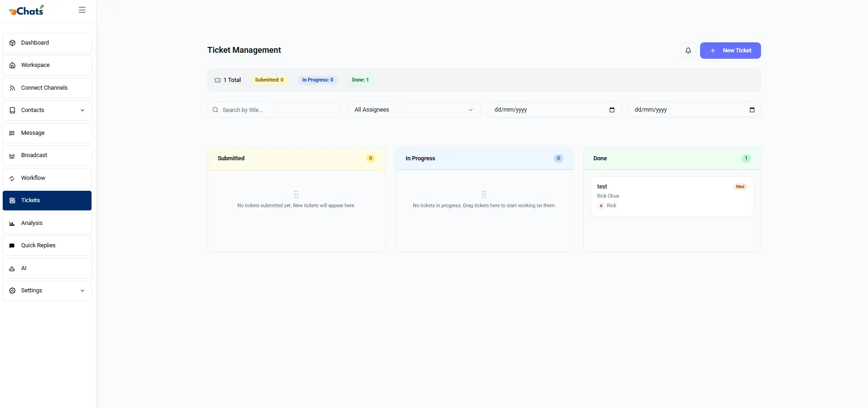Image resolution: width=868 pixels, height=408 pixels.
Task: Navigate to Message page
Action: pos(47,133)
